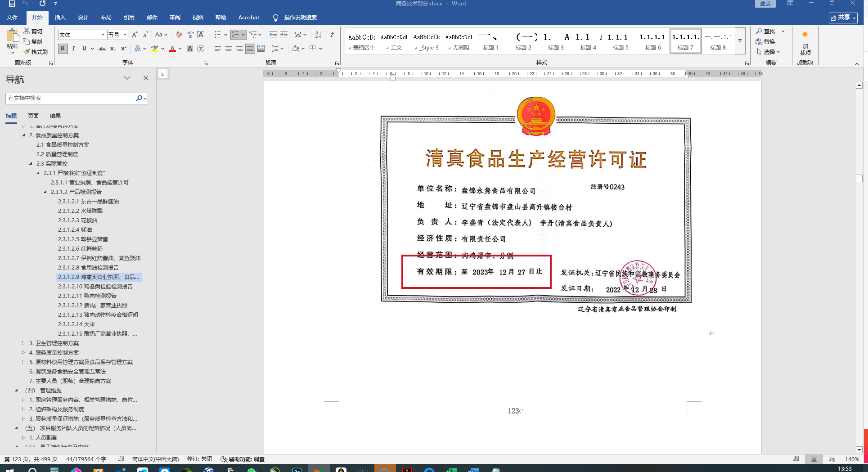Open the font size dropdown
Image resolution: width=868 pixels, height=472 pixels.
(x=125, y=35)
